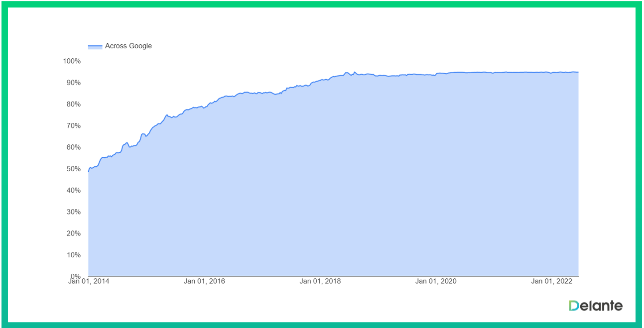
Task: Click the Across Google legend swatch
Action: (95, 46)
